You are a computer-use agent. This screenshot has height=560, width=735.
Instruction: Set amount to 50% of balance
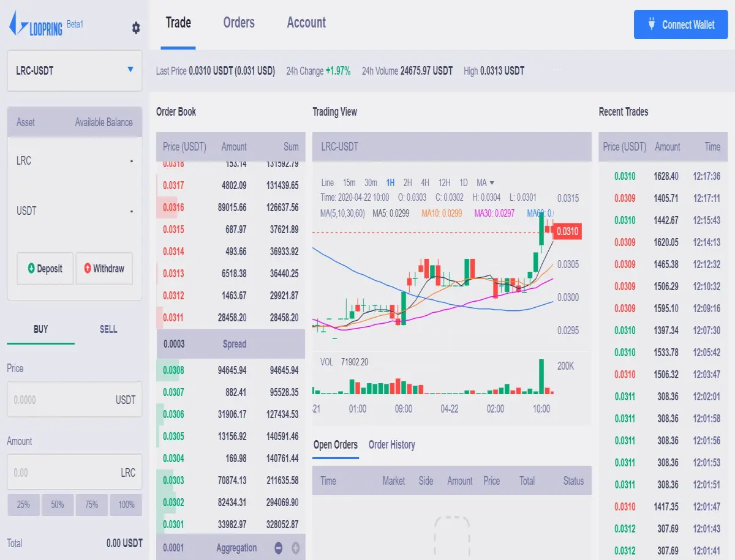click(58, 505)
